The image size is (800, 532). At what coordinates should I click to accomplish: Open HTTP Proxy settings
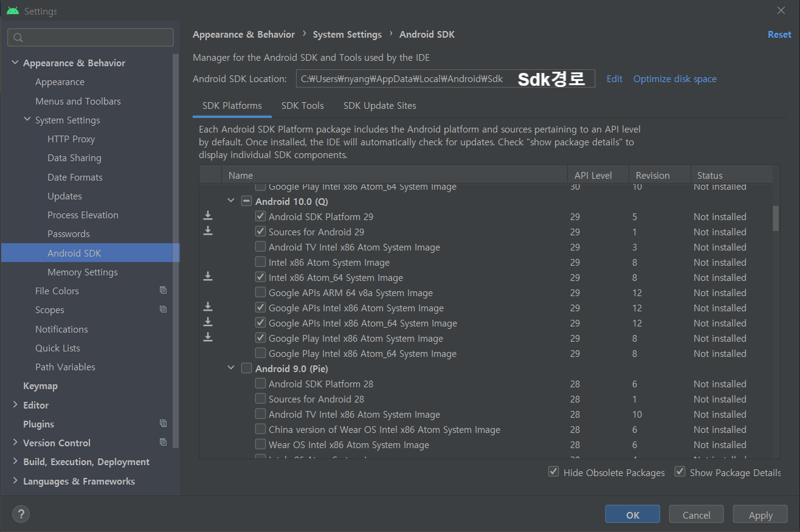coord(71,139)
